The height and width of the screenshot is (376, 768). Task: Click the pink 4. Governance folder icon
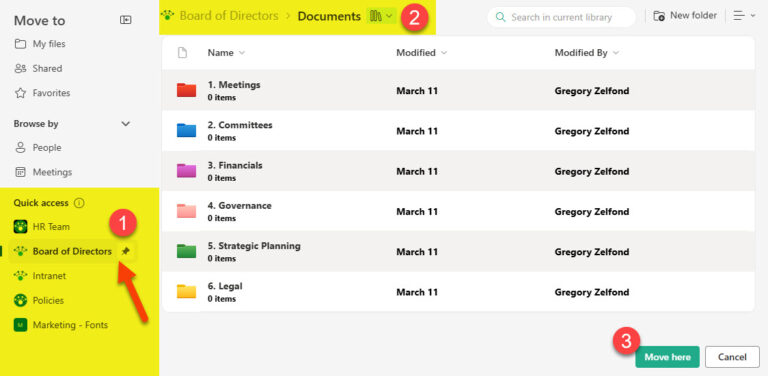pos(186,211)
